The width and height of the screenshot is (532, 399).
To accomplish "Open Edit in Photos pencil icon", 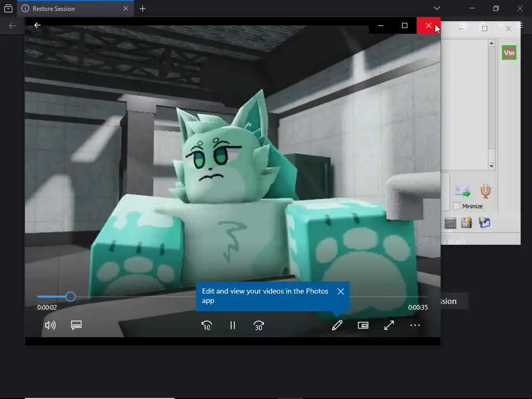I will (337, 325).
